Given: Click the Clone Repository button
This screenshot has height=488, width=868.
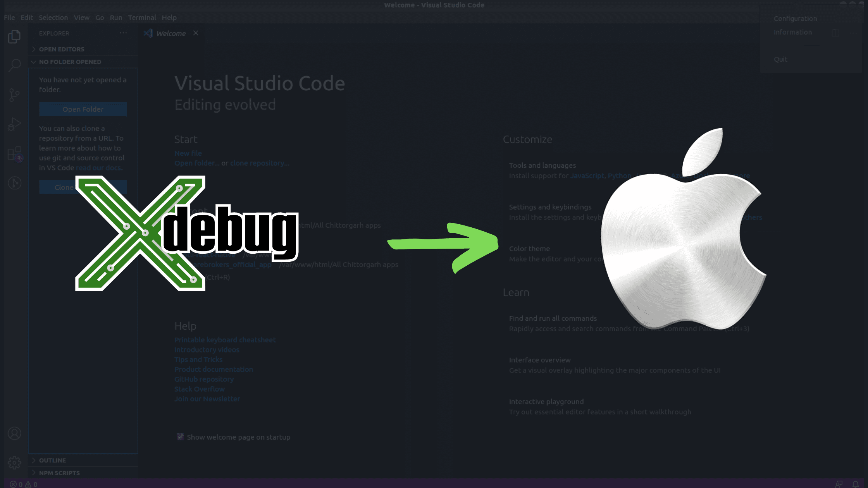Looking at the screenshot, I should click(x=83, y=187).
